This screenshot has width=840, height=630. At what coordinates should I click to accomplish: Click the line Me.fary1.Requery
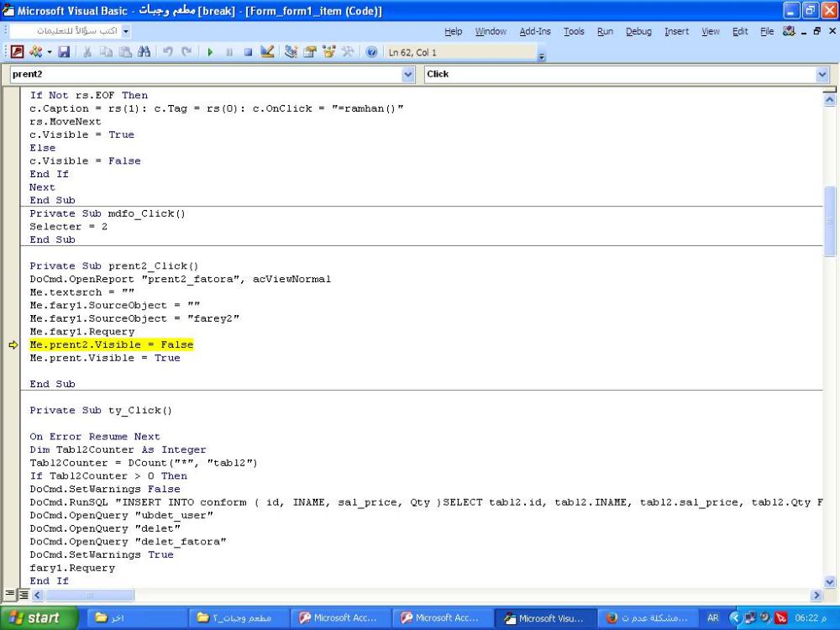pyautogui.click(x=82, y=332)
